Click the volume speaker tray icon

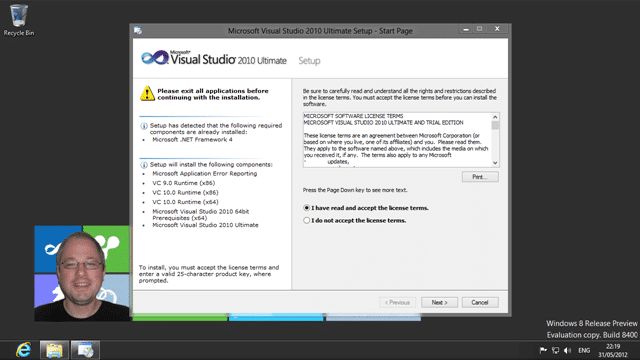(x=567, y=350)
